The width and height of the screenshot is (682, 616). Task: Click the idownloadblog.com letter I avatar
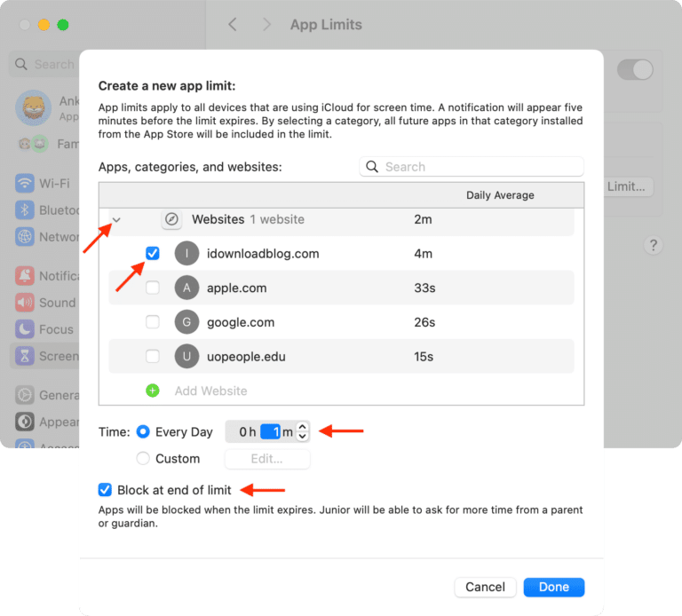click(x=186, y=253)
